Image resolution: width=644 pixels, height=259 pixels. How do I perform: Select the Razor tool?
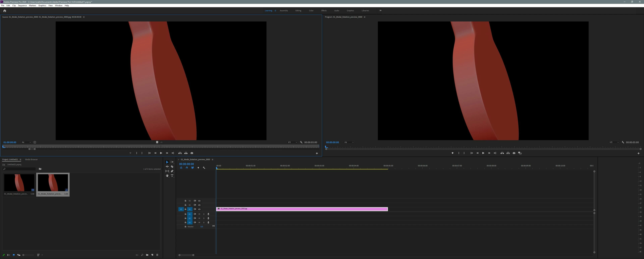pyautogui.click(x=172, y=167)
